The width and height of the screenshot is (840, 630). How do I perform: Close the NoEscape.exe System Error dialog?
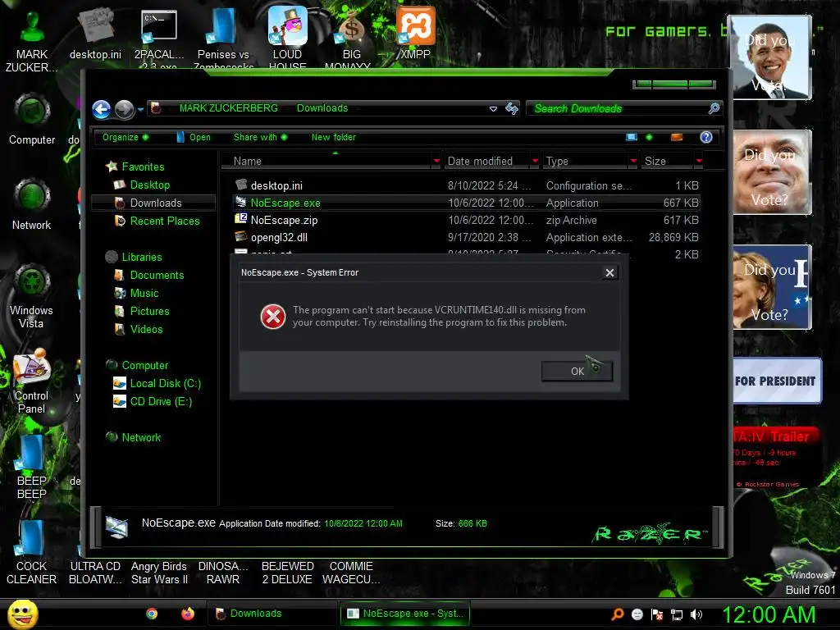click(x=609, y=272)
